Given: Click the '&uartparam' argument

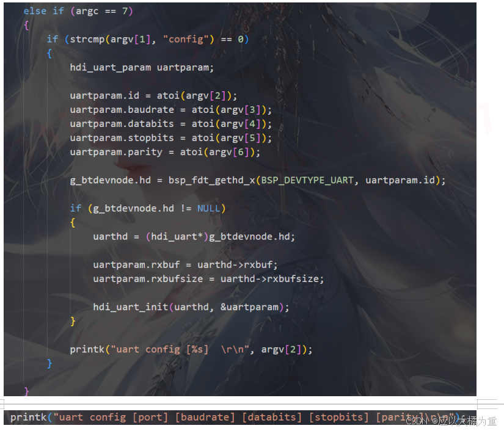Looking at the screenshot, I should [249, 307].
